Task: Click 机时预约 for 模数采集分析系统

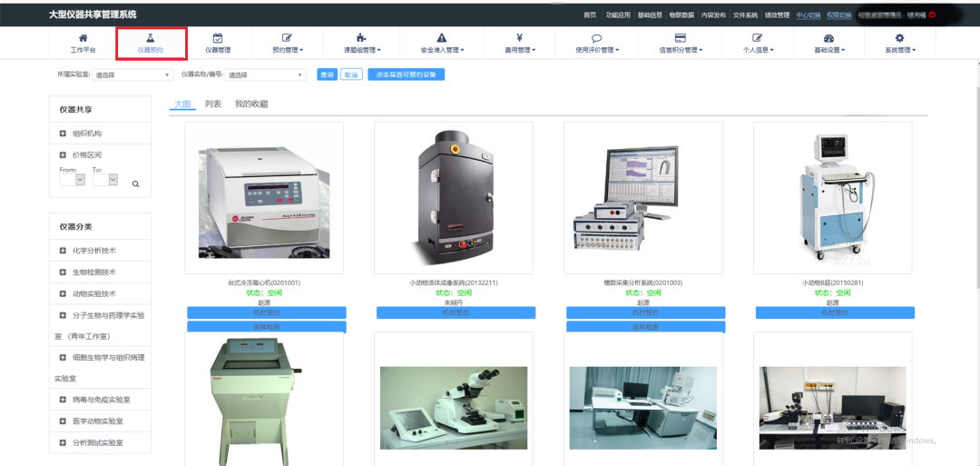Action: point(646,312)
